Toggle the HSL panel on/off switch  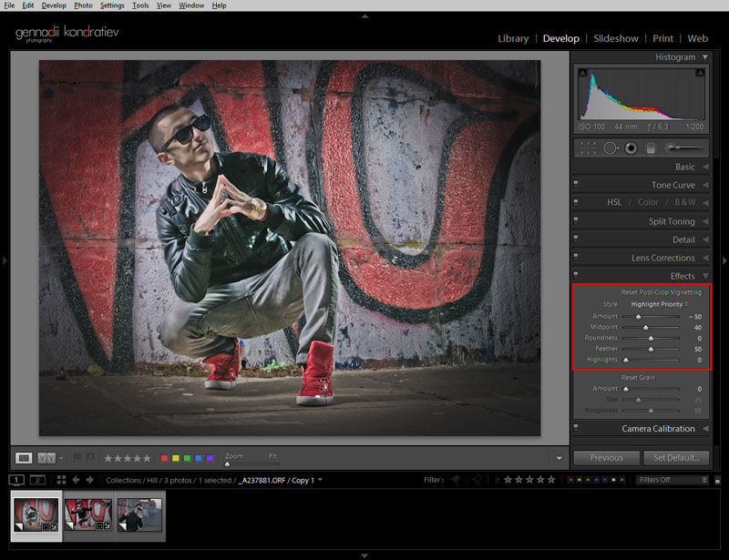tap(576, 202)
